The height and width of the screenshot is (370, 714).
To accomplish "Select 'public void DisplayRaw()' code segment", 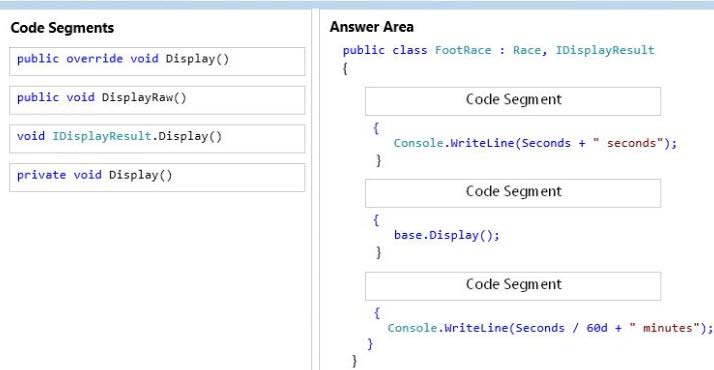I will click(x=157, y=100).
